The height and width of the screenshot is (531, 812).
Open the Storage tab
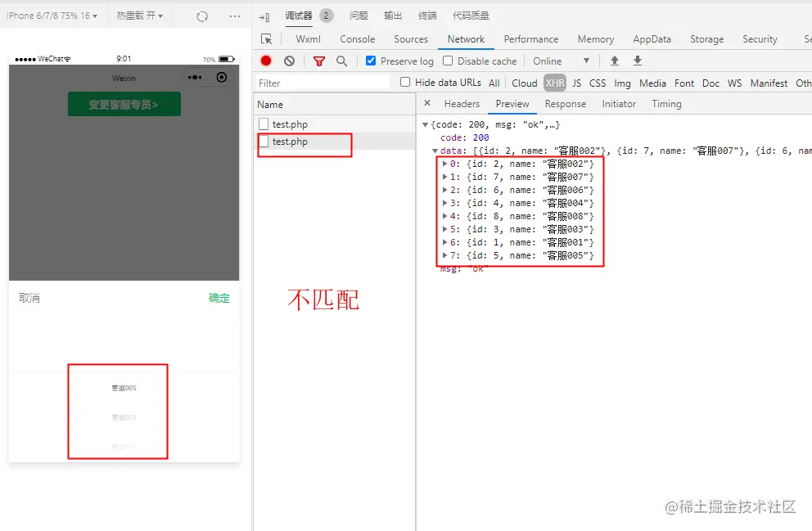(x=707, y=38)
